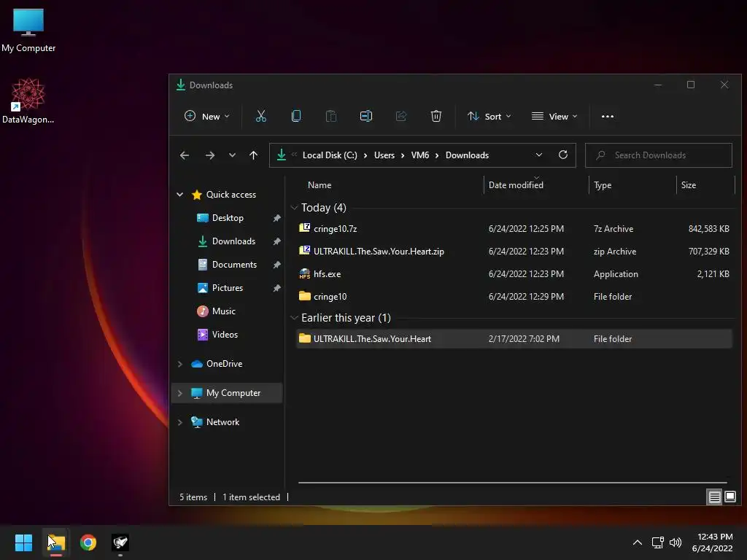This screenshot has width=747, height=560.
Task: Click the horizontal scrollbar in file list
Action: pyautogui.click(x=512, y=483)
